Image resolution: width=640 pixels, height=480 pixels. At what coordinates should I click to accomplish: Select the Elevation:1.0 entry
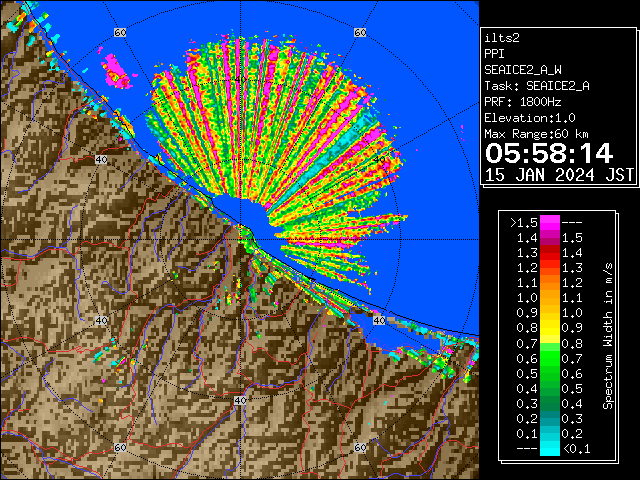point(530,118)
